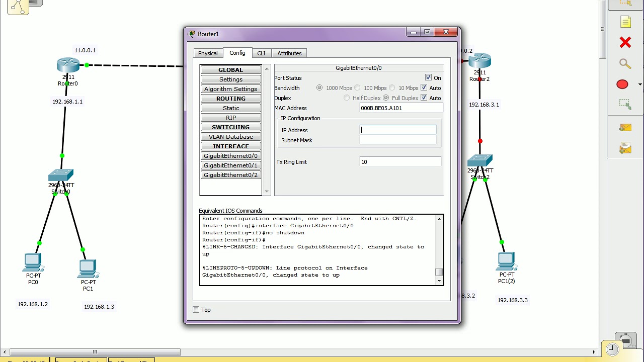Screen dimensions: 644x362
Task: Click the Realtime clock icon
Action: coord(612,348)
